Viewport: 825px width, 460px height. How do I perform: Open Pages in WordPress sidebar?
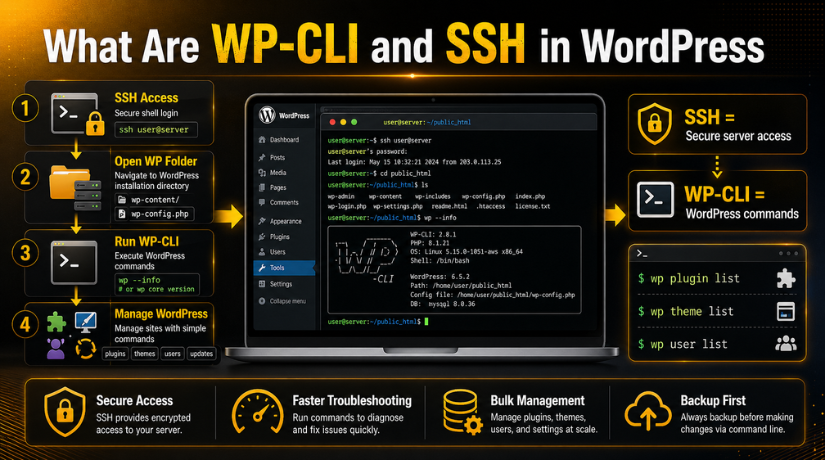[278, 187]
